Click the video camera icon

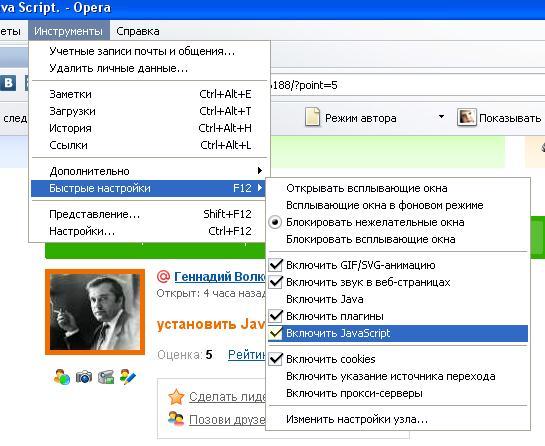pyautogui.click(x=106, y=377)
